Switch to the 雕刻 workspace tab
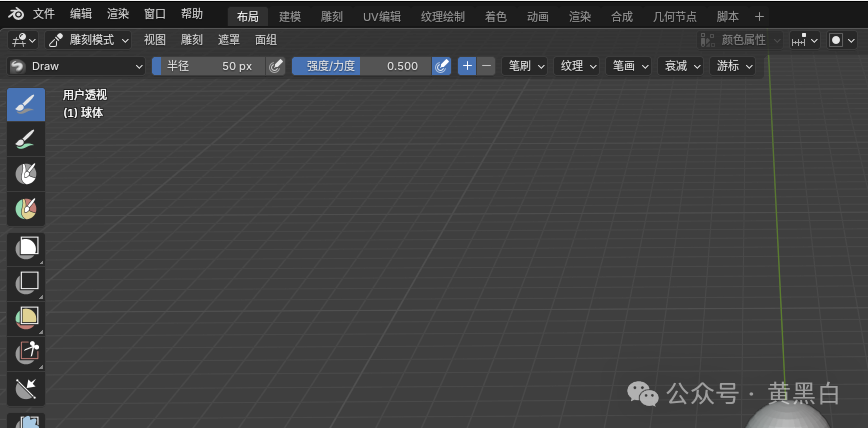868x428 pixels. click(x=332, y=17)
